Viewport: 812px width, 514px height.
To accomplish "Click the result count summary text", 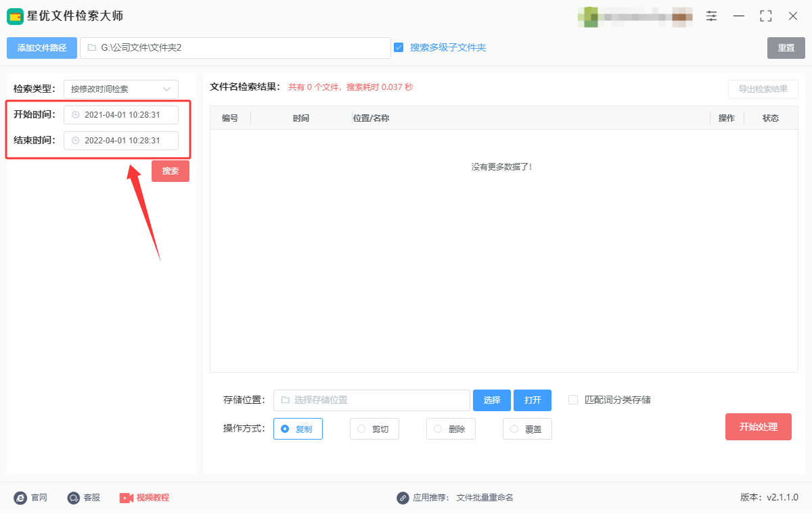I will coord(351,87).
